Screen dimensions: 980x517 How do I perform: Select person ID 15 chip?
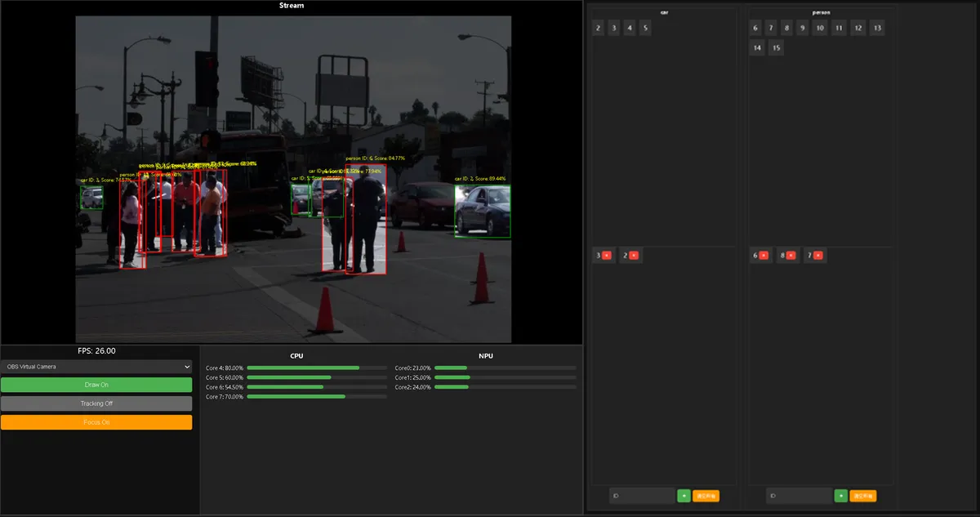point(776,48)
